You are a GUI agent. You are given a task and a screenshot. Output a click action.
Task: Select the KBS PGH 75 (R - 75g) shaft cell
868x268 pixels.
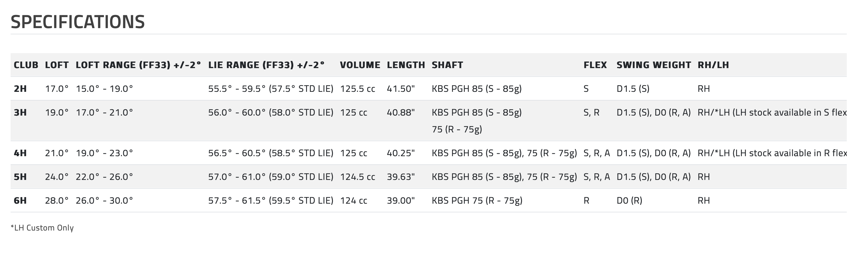(477, 201)
